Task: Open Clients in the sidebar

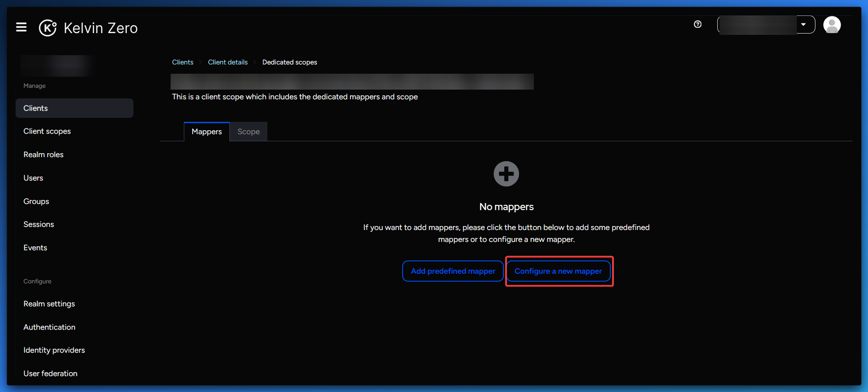Action: point(36,108)
